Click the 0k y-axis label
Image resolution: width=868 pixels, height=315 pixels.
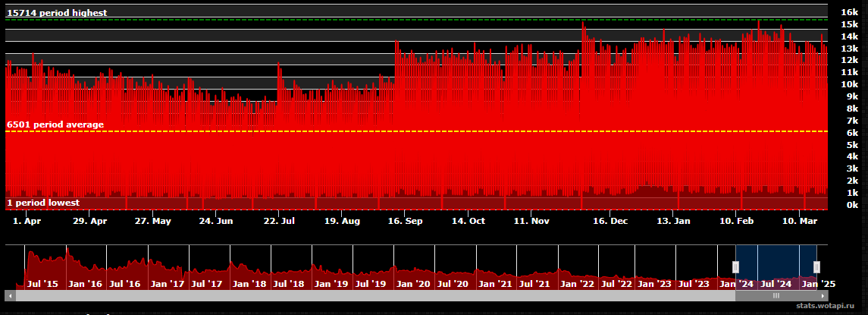pos(851,205)
